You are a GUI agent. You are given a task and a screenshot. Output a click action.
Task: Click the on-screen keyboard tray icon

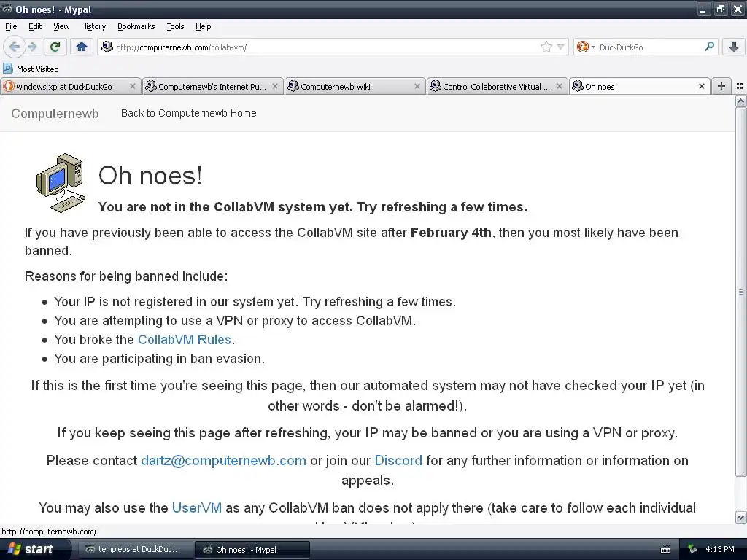[x=665, y=550]
